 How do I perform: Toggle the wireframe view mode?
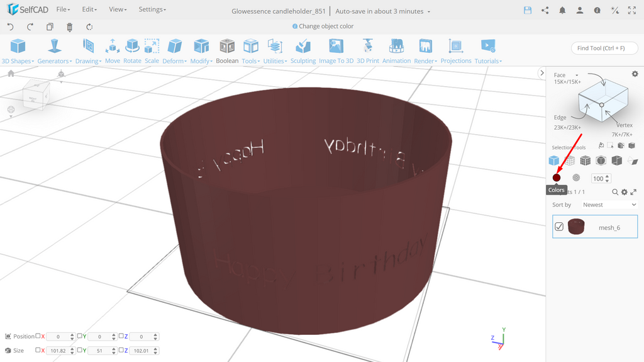pyautogui.click(x=570, y=161)
